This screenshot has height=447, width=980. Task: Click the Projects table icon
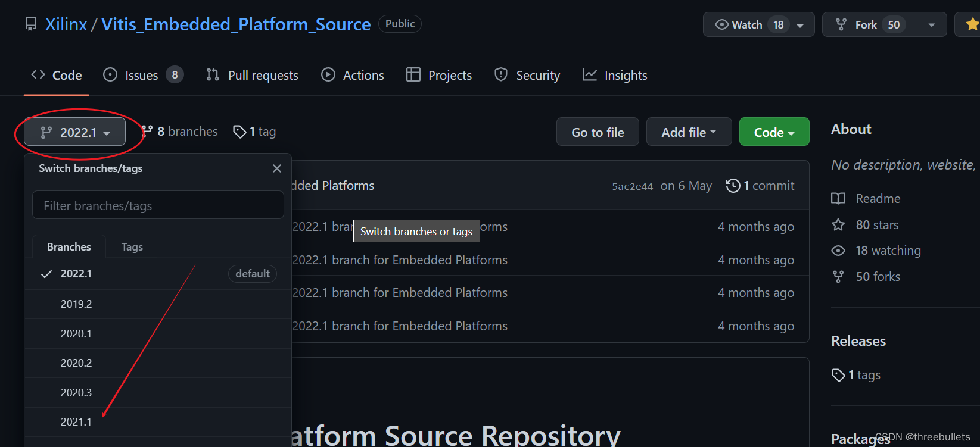click(413, 74)
